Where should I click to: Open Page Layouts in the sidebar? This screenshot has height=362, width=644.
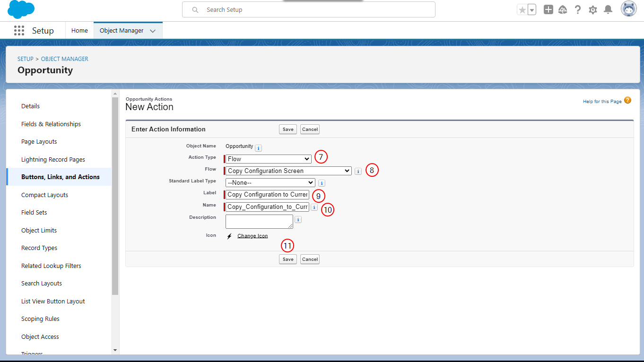pos(39,142)
